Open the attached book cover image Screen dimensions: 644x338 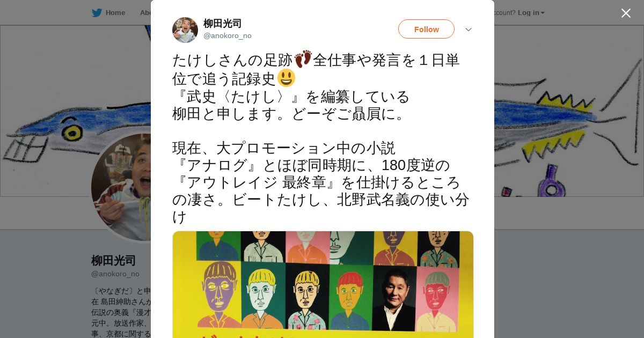323,284
